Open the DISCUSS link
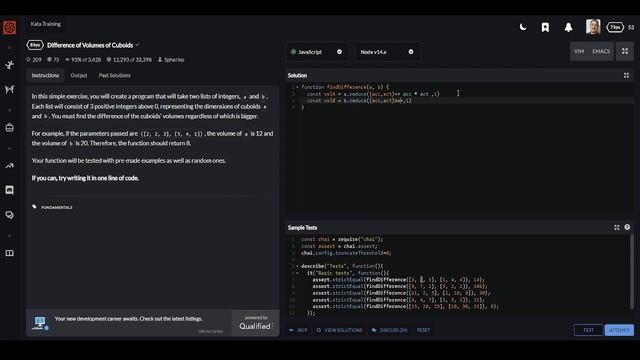 coord(390,330)
